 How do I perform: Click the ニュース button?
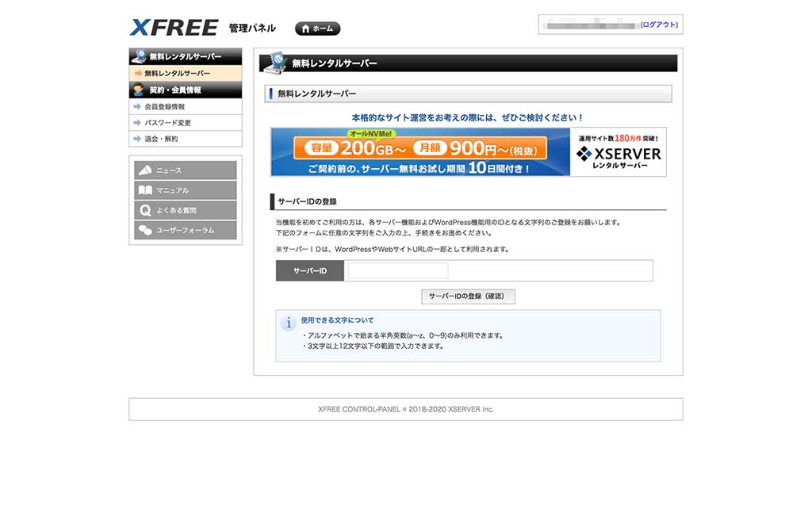[x=186, y=170]
